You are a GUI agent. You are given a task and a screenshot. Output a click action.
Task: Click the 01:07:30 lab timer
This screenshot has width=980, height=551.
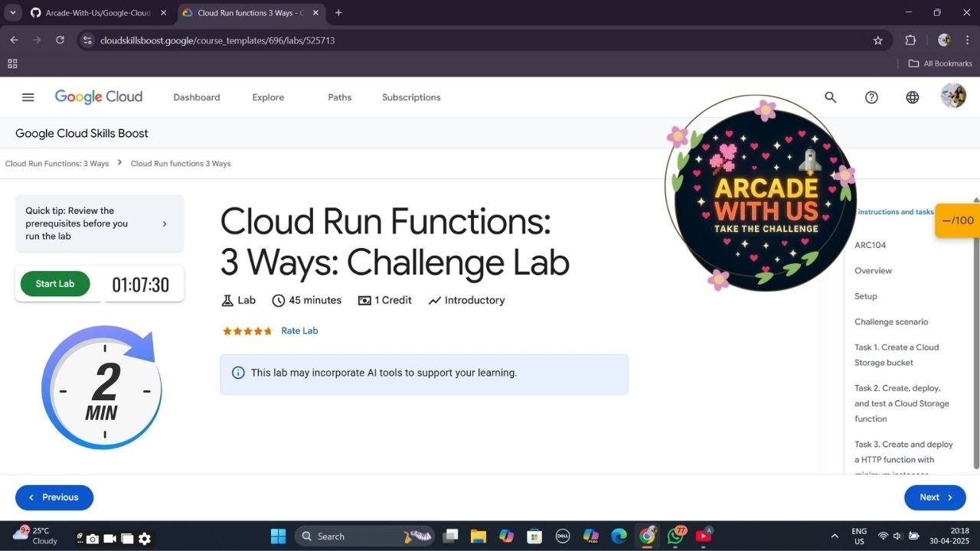[141, 285]
